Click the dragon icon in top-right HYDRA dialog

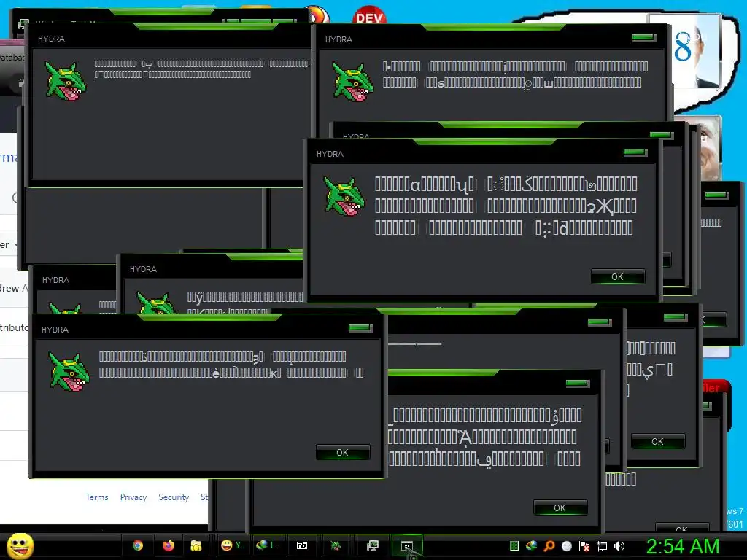pyautogui.click(x=353, y=81)
